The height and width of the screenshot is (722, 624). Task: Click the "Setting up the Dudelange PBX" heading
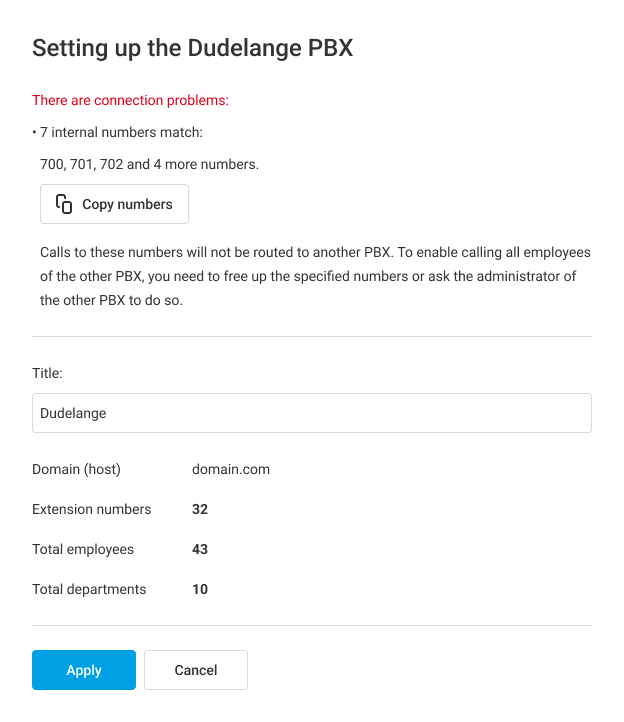tap(192, 47)
